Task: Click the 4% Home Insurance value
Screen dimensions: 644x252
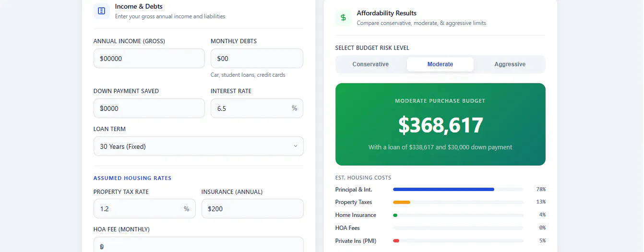Action: click(542, 215)
